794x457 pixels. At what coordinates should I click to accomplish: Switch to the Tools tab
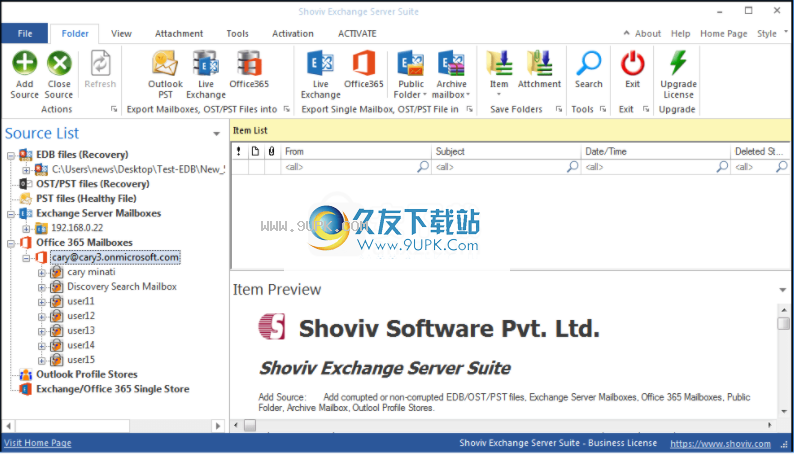click(x=237, y=33)
